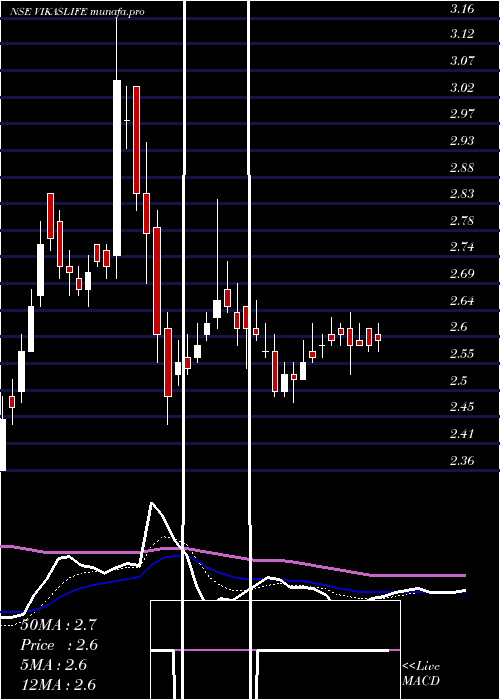
Task: Click the 5MA : 2.6 legend text
Action: coord(53,665)
